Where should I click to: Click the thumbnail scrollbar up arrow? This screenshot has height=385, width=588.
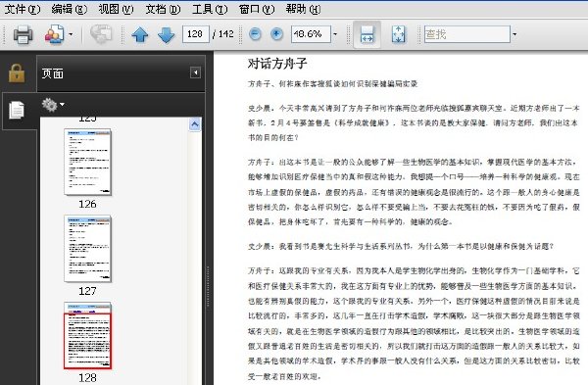tap(195, 124)
